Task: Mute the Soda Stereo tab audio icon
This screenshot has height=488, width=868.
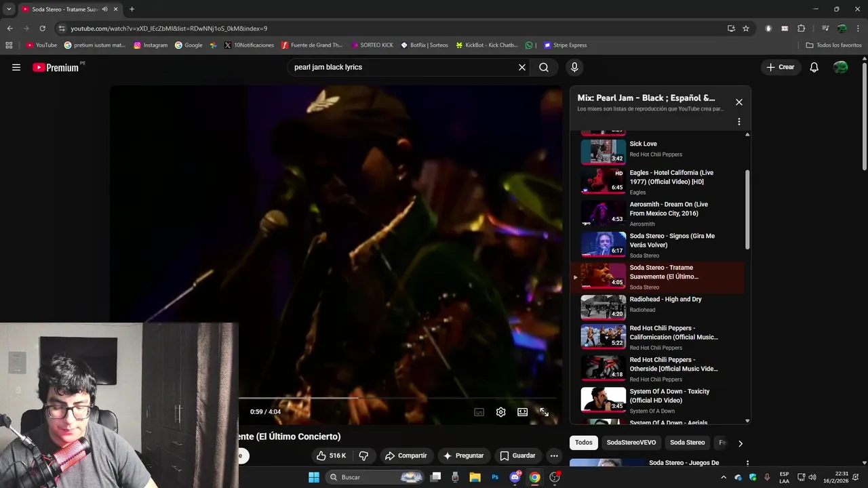Action: (105, 9)
